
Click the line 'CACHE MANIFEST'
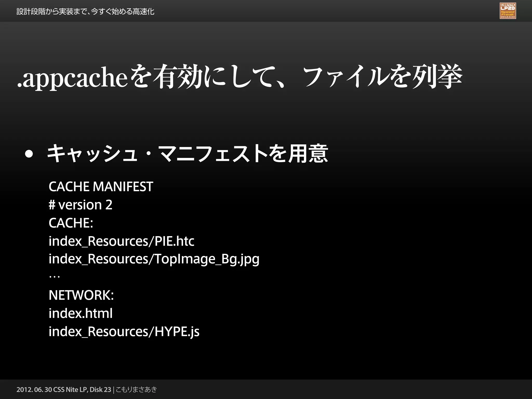tap(101, 187)
